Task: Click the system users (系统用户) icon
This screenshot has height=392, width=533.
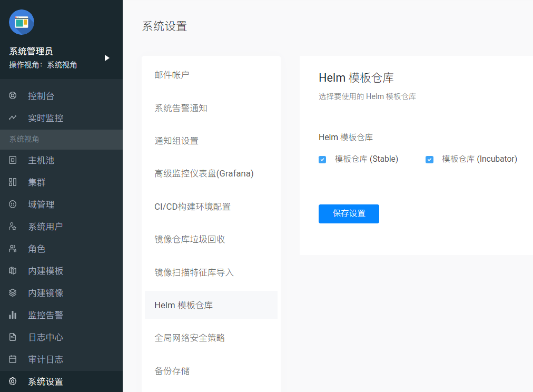Action: click(x=13, y=227)
